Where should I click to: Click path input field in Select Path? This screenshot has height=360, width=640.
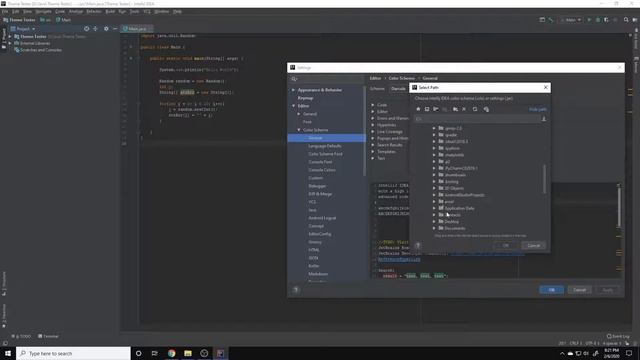pos(477,119)
